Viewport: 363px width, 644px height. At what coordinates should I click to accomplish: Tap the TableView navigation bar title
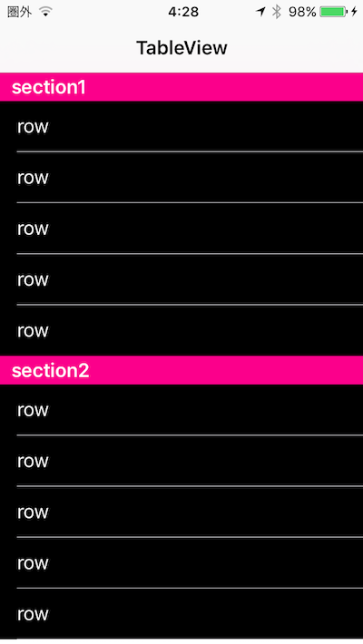[x=181, y=48]
